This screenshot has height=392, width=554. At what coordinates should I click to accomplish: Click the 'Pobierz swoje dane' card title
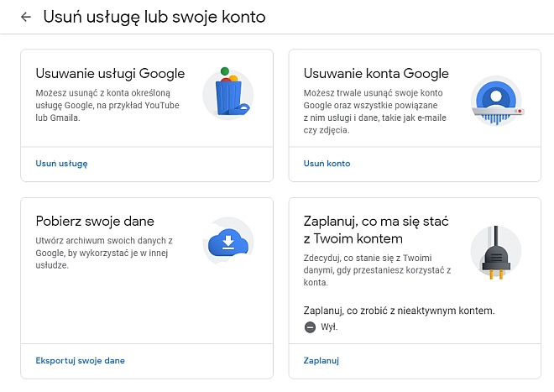95,222
